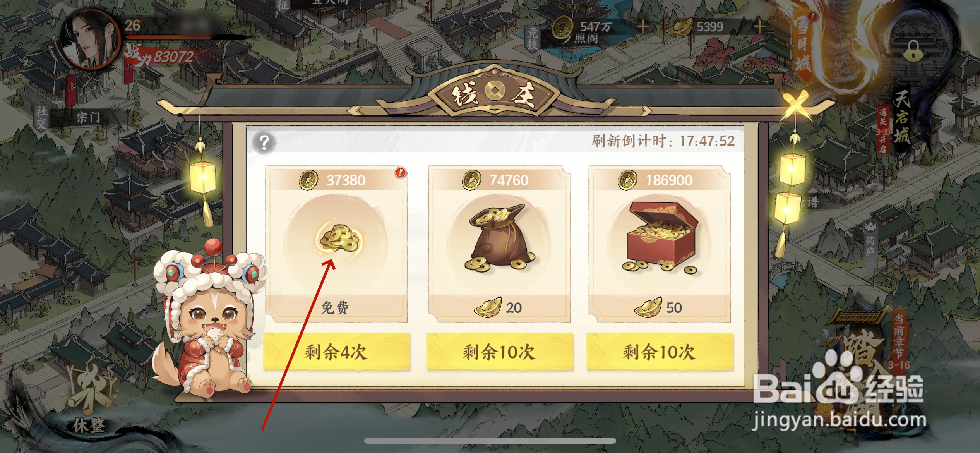The height and width of the screenshot is (453, 980).
Task: Tap the 战力 83072 power display
Action: (159, 56)
